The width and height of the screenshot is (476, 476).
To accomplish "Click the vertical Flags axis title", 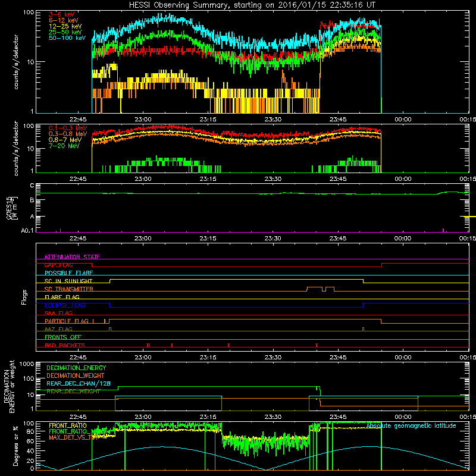I will (x=24, y=297).
